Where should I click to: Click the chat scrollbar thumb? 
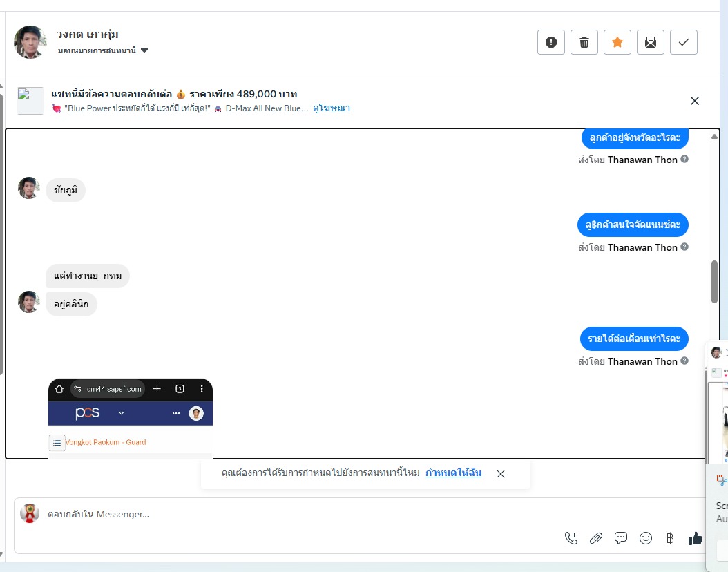(x=715, y=282)
